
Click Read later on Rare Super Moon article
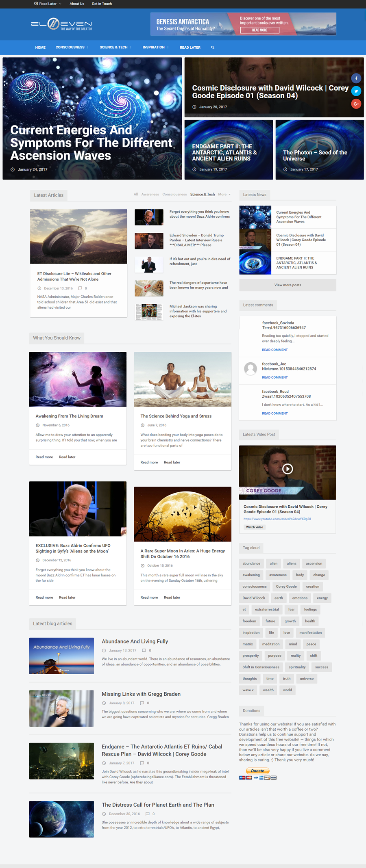tap(172, 597)
